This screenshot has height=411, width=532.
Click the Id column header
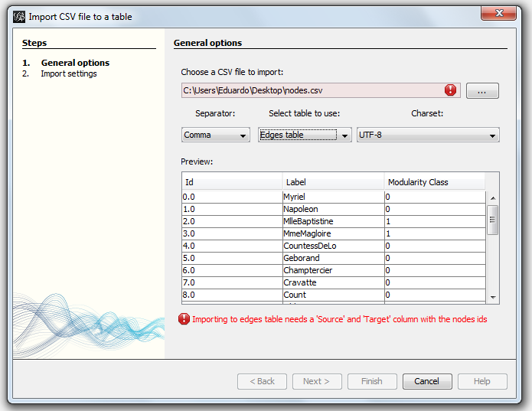[231, 182]
